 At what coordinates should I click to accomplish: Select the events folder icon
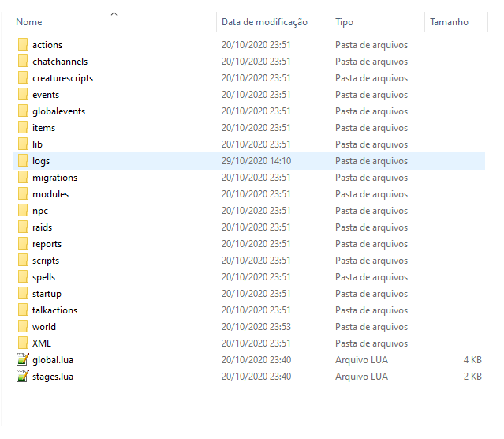tap(23, 94)
